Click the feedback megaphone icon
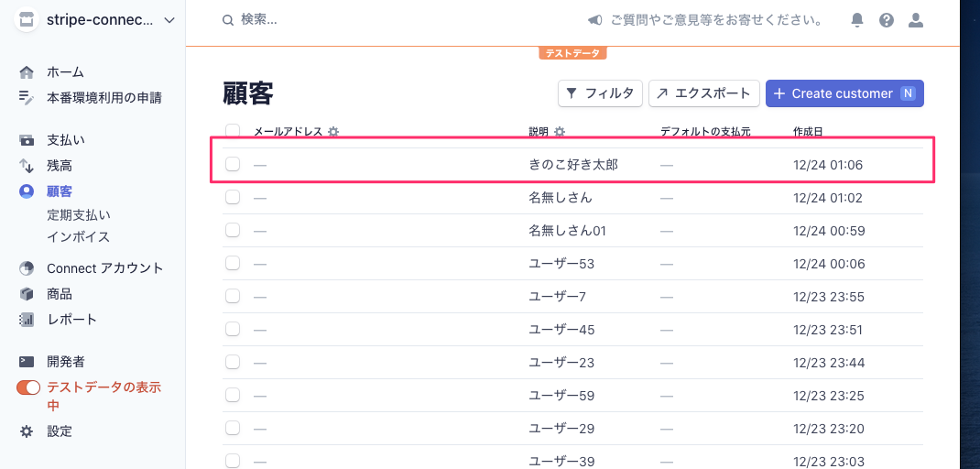This screenshot has height=469, width=980. point(595,20)
